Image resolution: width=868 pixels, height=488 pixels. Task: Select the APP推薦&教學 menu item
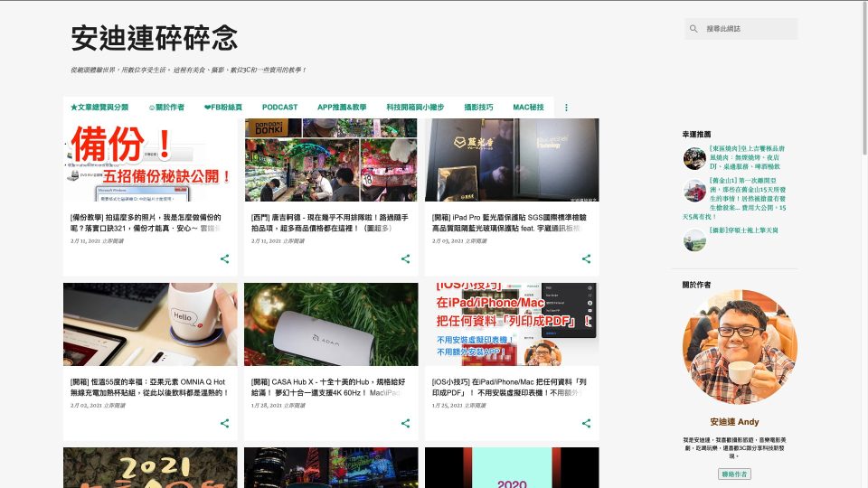click(x=342, y=108)
